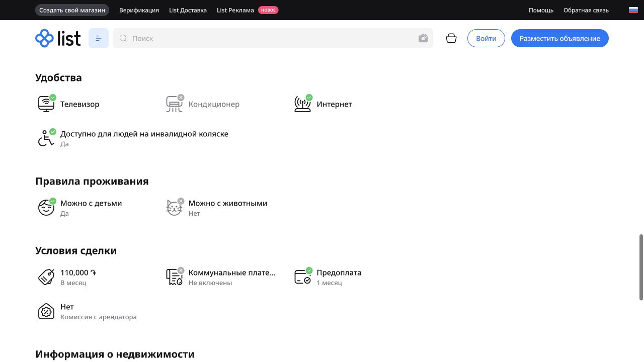Image resolution: width=644 pixels, height=362 pixels.
Task: Click the Удобства heading
Action: [58, 77]
